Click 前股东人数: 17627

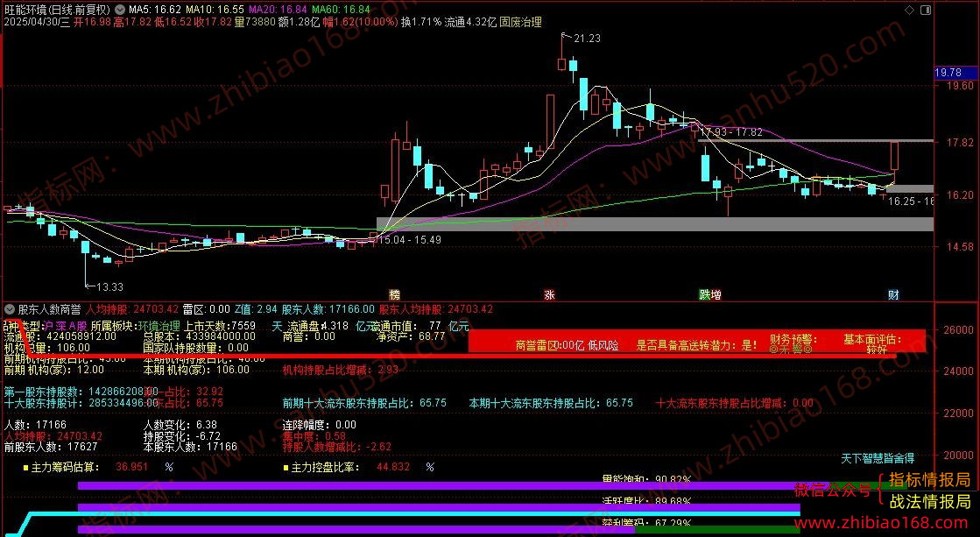51,447
